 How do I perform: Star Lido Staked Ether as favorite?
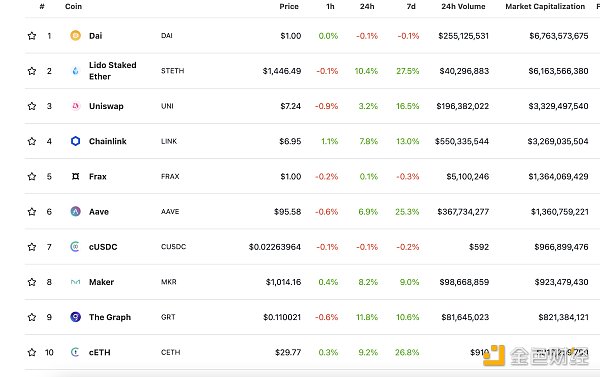coord(32,71)
